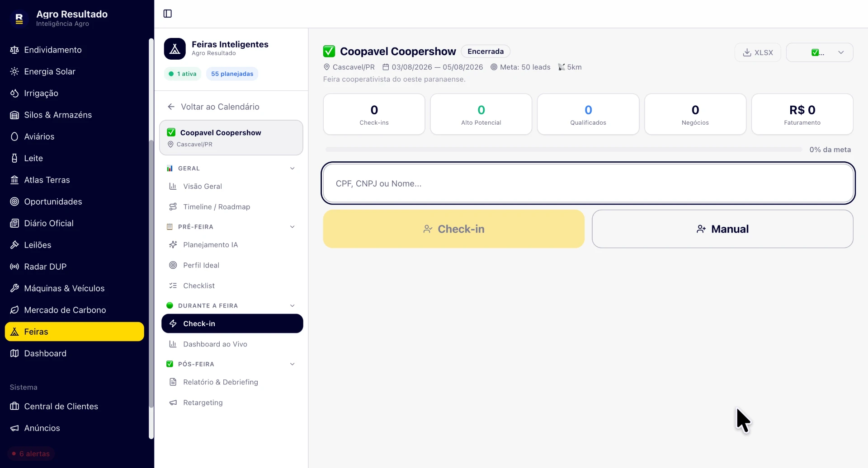This screenshot has width=868, height=468.
Task: Open Endividamento scales icon
Action: pos(14,50)
